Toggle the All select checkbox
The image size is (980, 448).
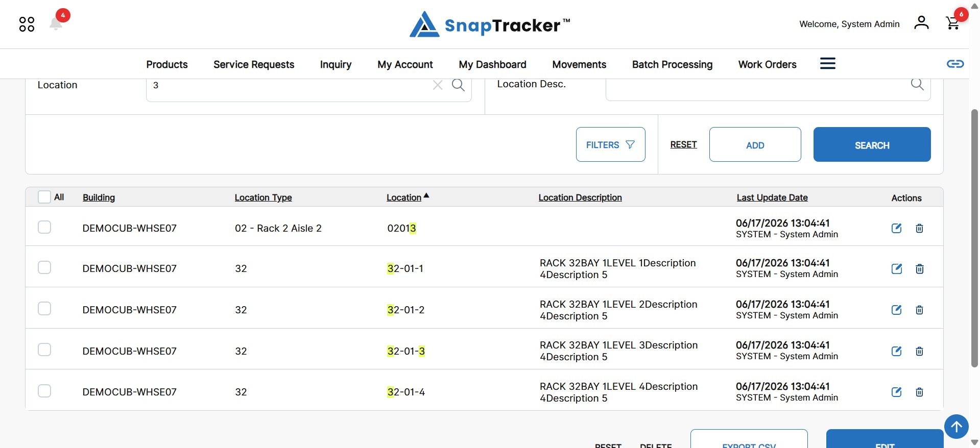click(x=44, y=197)
